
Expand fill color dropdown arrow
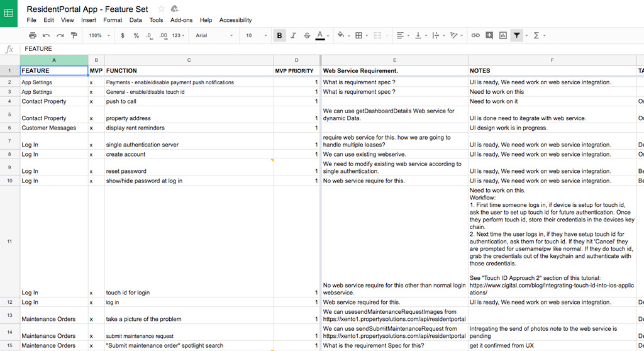pos(348,36)
